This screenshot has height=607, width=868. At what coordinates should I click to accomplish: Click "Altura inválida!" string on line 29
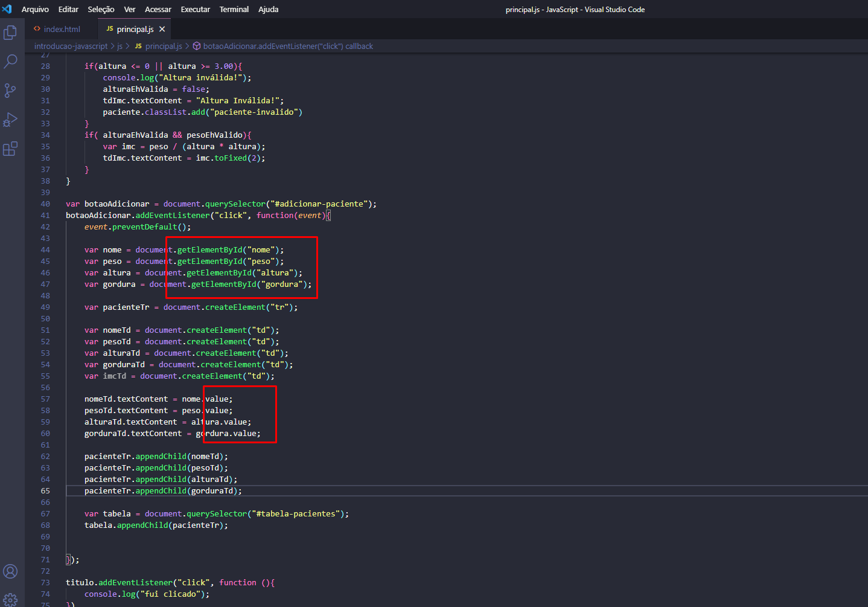click(x=200, y=78)
